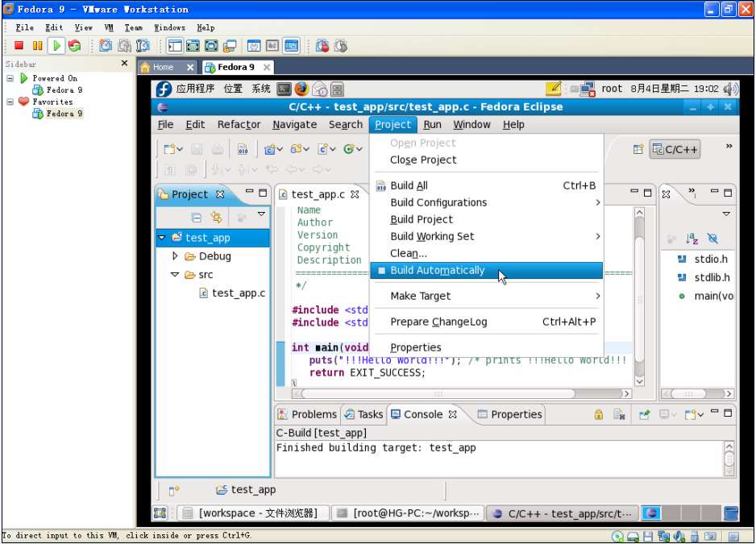Collapse the src folder

point(175,274)
